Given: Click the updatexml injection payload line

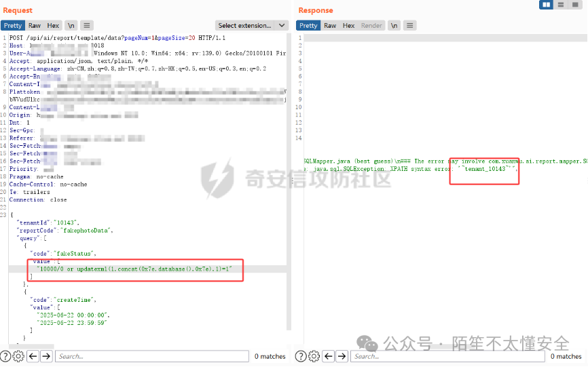Looking at the screenshot, I should [134, 269].
